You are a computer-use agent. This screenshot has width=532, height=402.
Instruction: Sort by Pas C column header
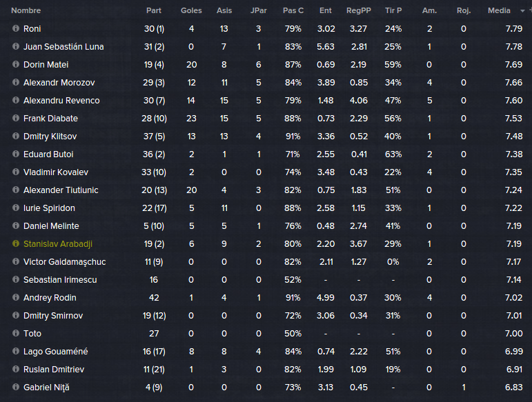(293, 10)
